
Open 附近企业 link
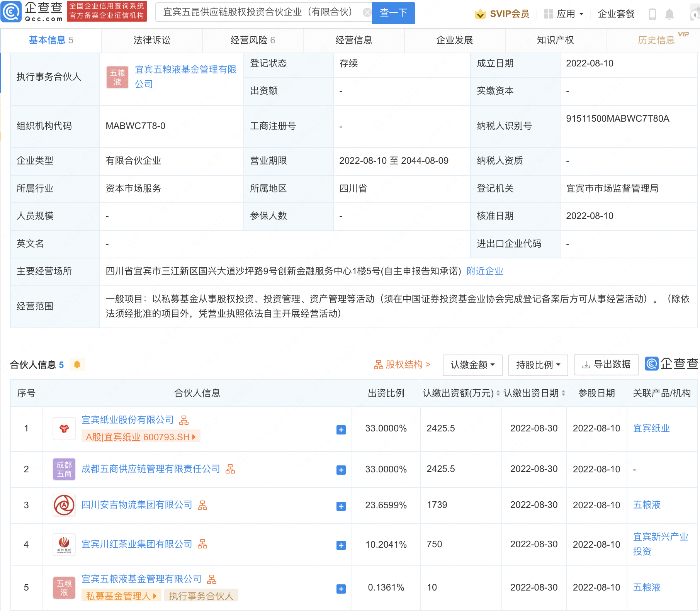click(x=485, y=271)
